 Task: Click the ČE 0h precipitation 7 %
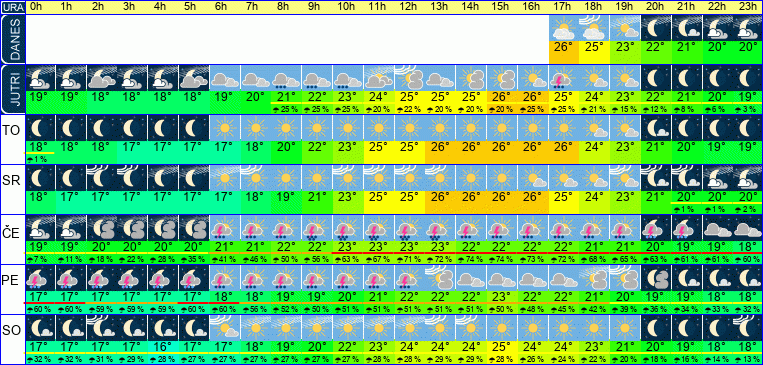tap(37, 260)
